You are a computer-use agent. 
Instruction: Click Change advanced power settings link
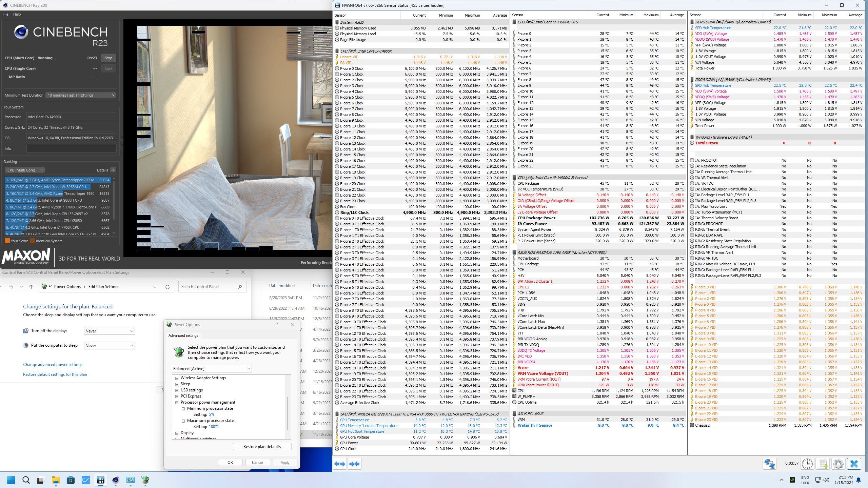(x=53, y=365)
